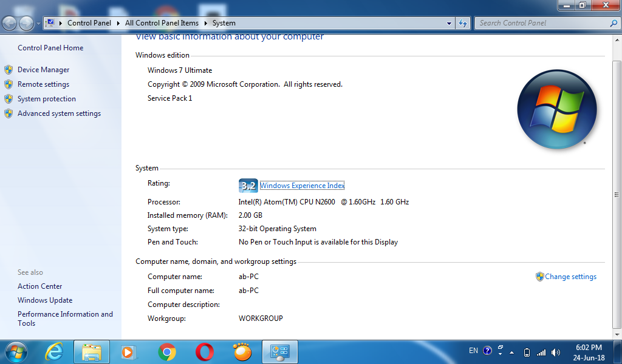
Task: Select the System breadcrumb segment
Action: click(224, 23)
